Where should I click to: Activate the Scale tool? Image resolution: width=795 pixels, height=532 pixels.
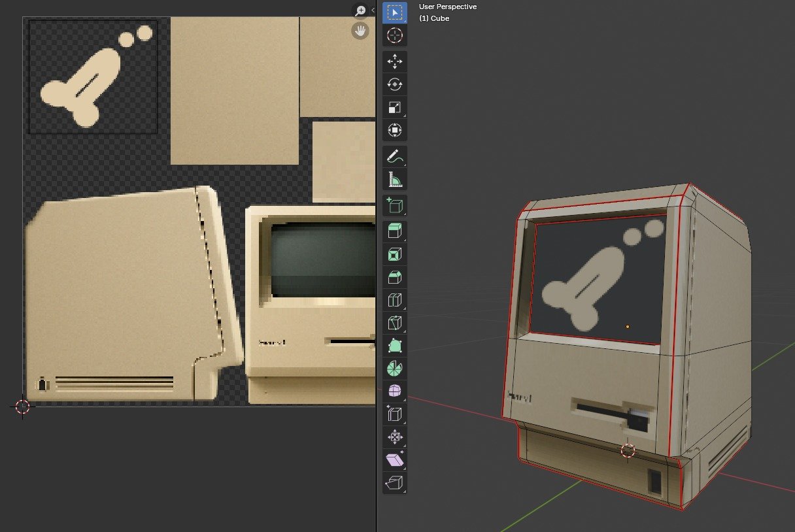pos(395,108)
